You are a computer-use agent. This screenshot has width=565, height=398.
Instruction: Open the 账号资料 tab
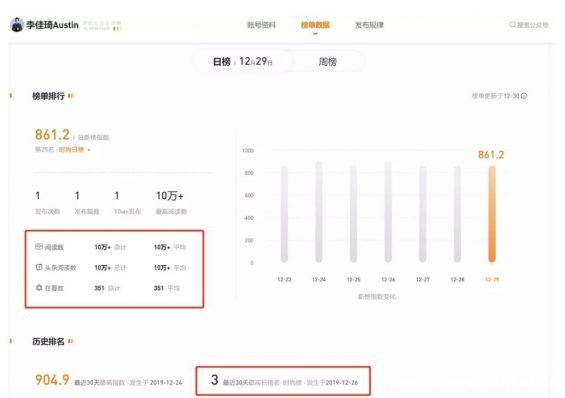262,25
